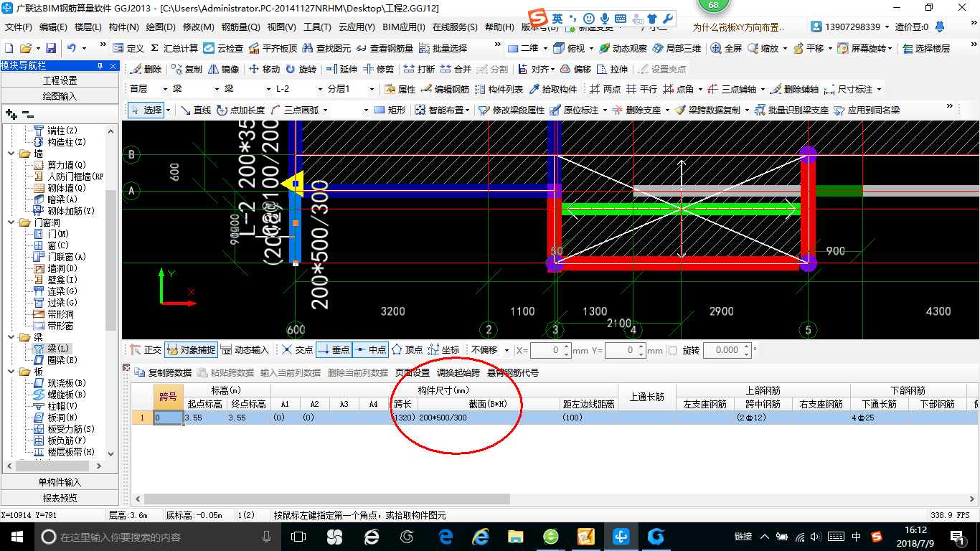Open 文件(F) menu
Screen dimensions: 980x551
[19, 27]
